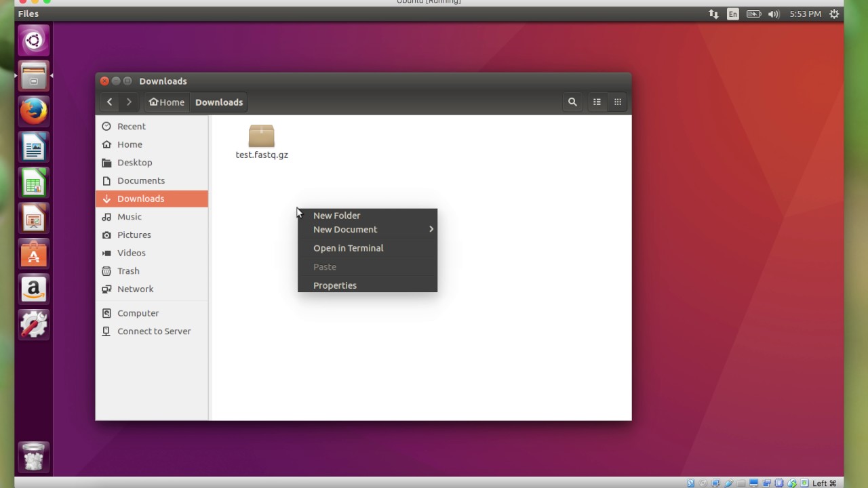This screenshot has width=868, height=488.
Task: Click Connect to Server in sidebar
Action: [152, 331]
